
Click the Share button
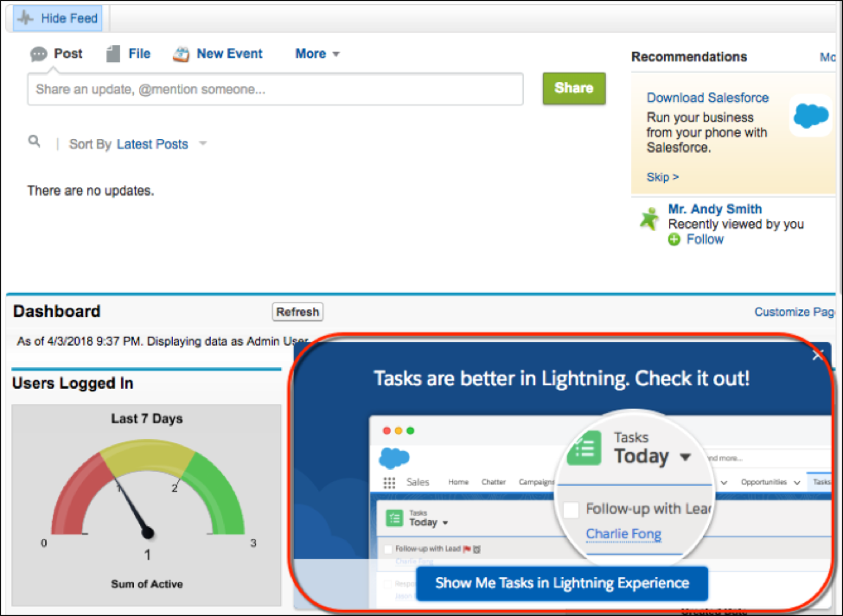574,88
